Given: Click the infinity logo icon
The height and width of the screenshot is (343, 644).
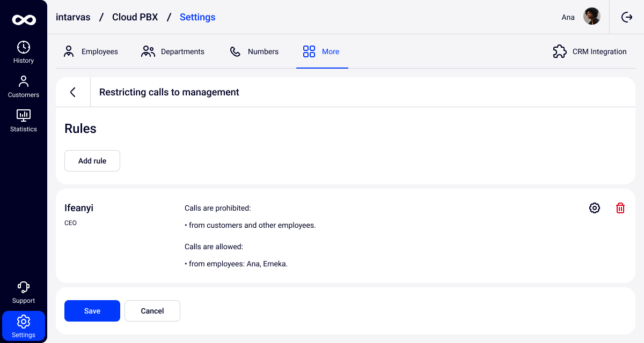Looking at the screenshot, I should pos(24,20).
